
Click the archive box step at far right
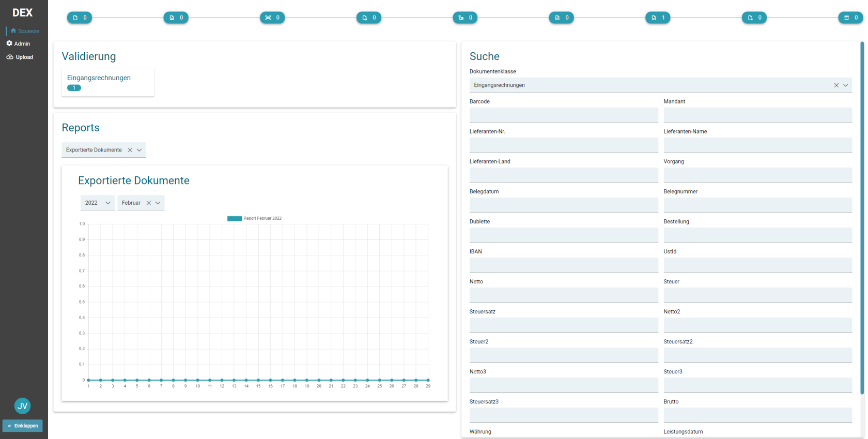pos(850,18)
